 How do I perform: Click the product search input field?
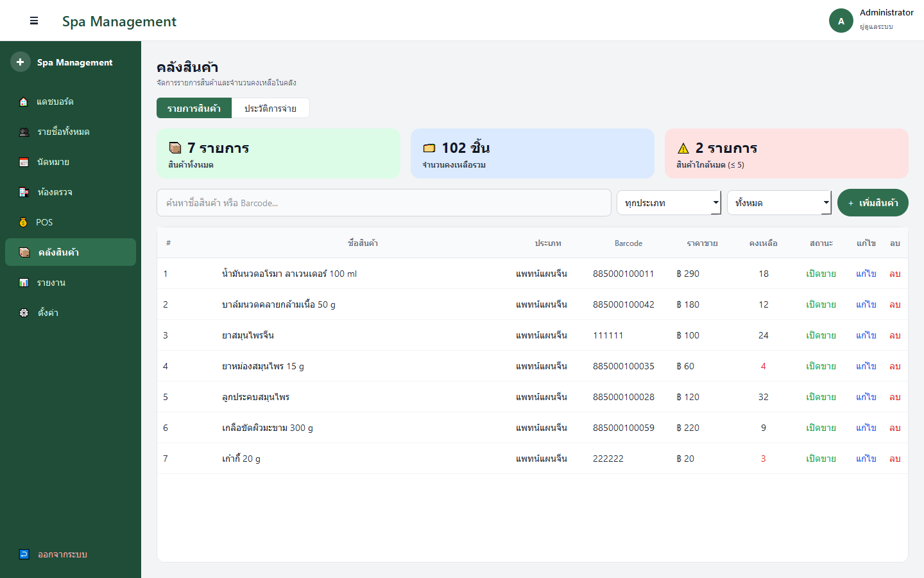384,202
